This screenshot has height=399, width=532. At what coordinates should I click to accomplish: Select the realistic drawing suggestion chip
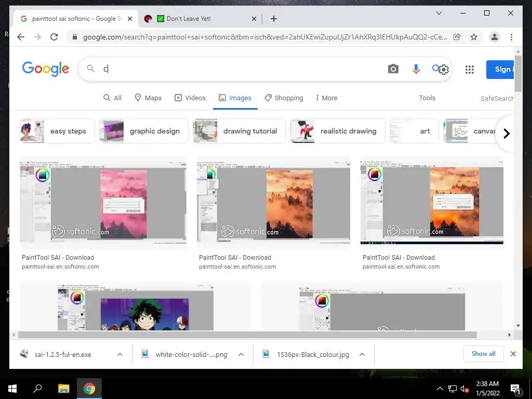click(x=338, y=131)
